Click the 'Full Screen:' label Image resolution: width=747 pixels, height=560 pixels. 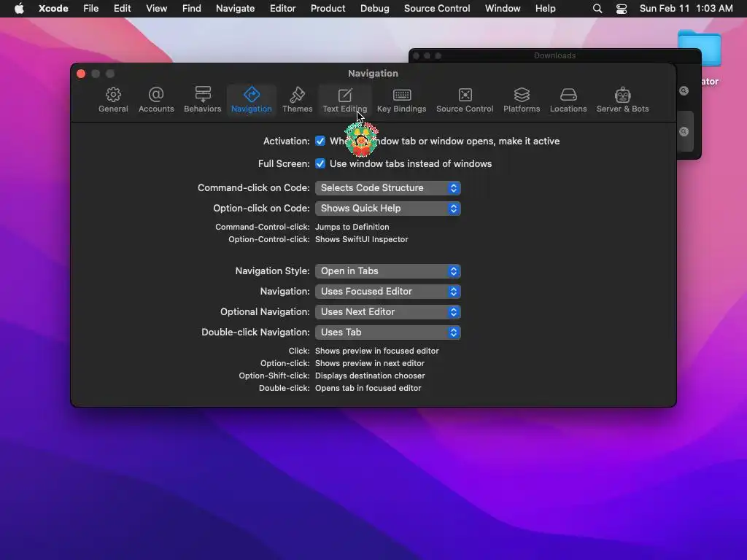[284, 163]
